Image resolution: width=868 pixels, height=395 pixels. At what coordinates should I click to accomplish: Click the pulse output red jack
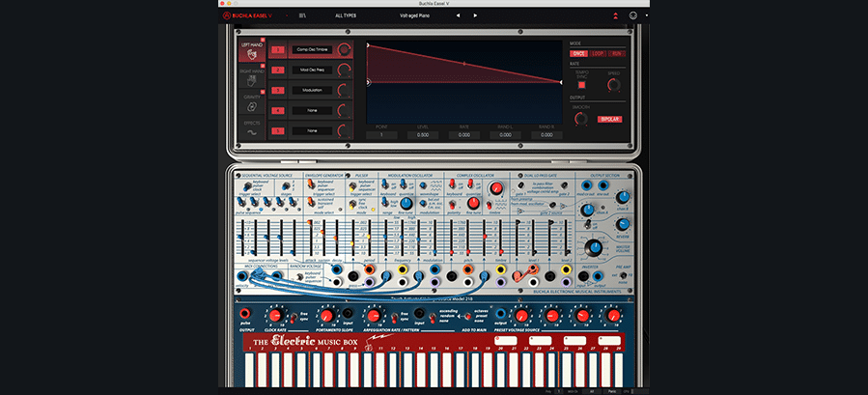245,313
